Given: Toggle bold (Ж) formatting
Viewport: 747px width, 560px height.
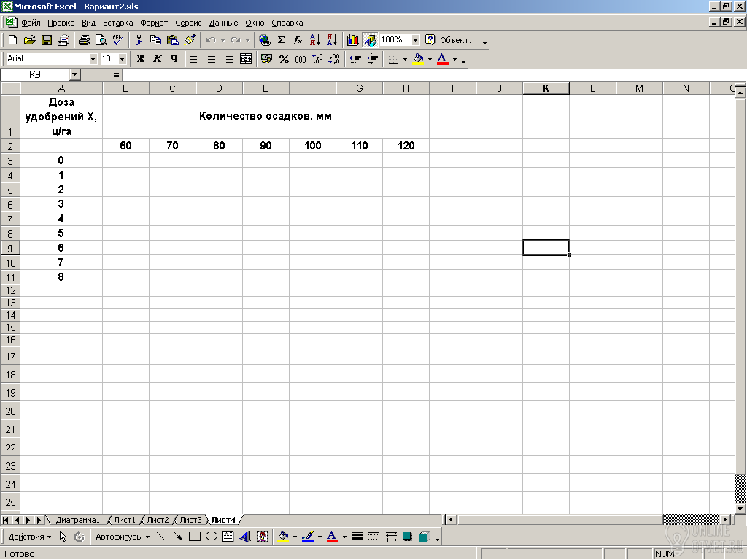Looking at the screenshot, I should pyautogui.click(x=141, y=59).
